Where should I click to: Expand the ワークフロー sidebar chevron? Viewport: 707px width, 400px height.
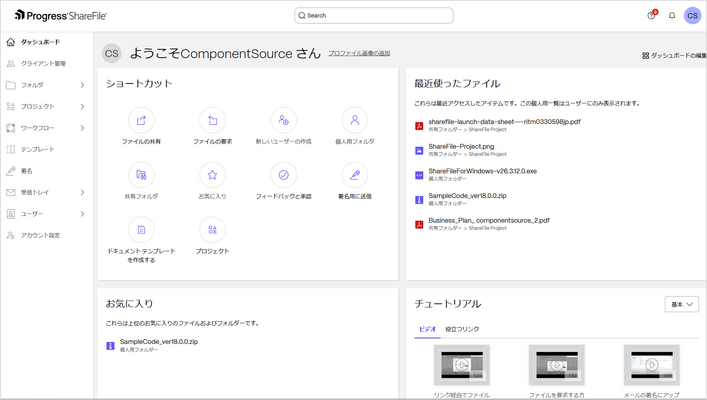click(82, 128)
